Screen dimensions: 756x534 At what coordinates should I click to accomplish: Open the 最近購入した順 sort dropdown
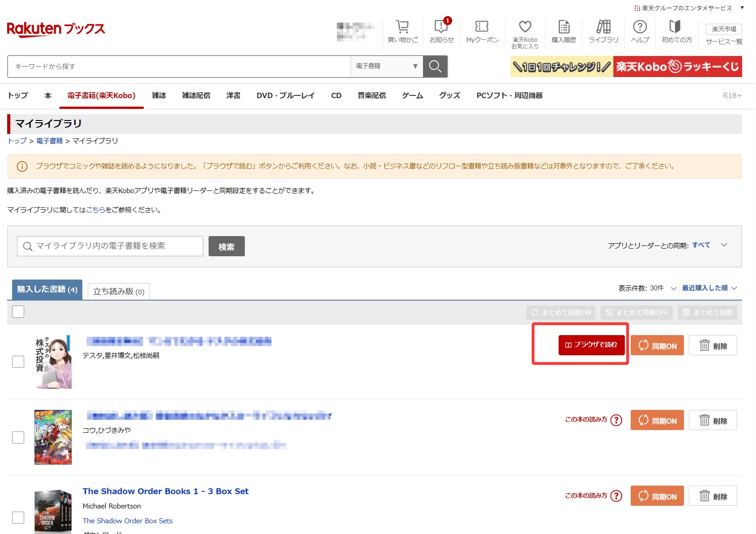tap(709, 288)
